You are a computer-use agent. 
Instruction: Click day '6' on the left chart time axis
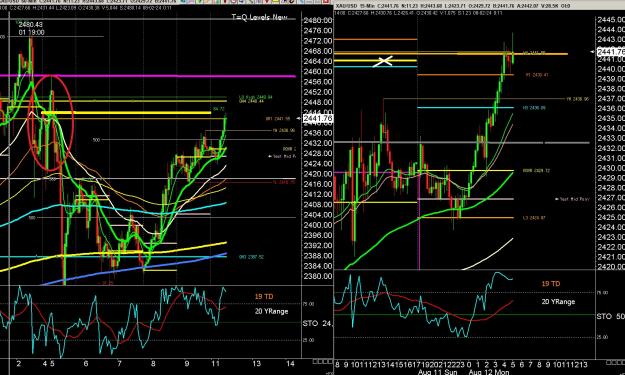(86, 363)
